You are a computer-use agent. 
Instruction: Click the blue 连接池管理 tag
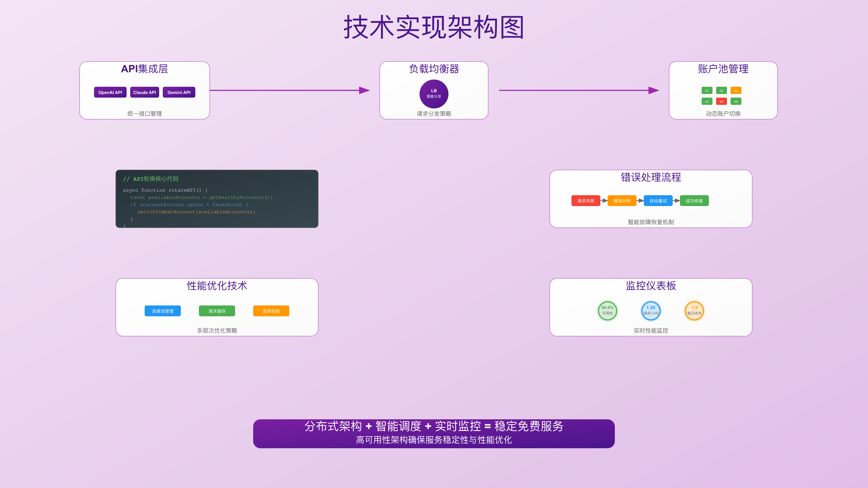pos(163,311)
